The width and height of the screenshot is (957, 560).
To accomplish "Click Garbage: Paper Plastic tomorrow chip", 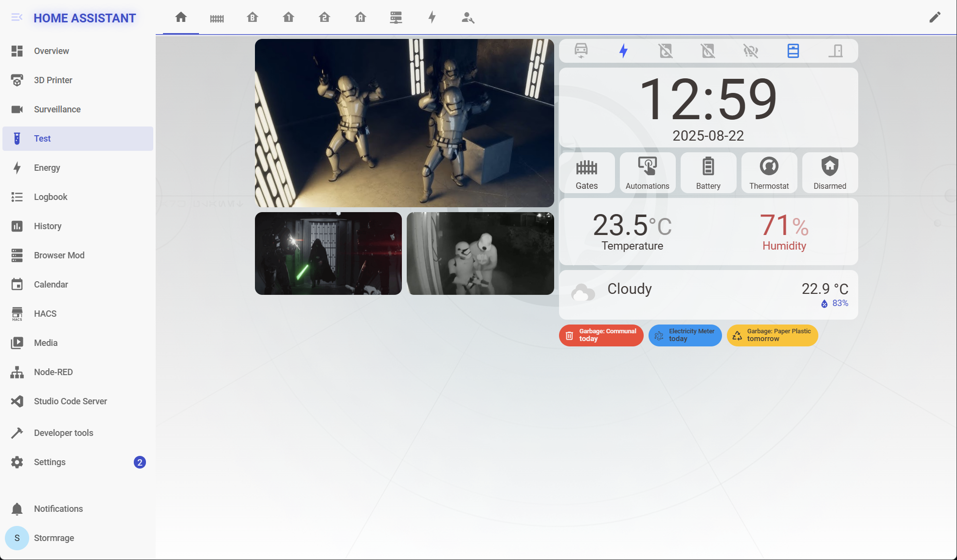I will [773, 335].
